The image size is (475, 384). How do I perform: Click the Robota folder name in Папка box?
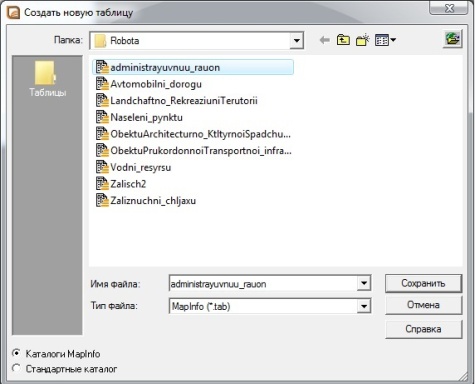pyautogui.click(x=125, y=41)
